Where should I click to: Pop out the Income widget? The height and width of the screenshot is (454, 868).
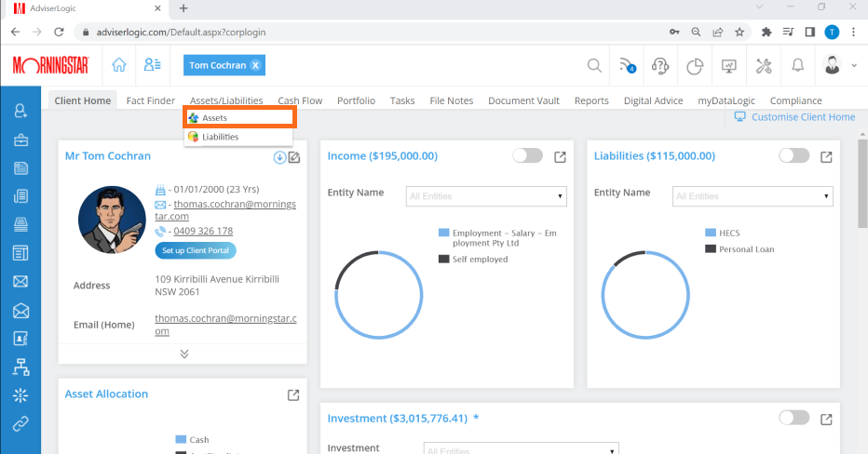click(560, 157)
